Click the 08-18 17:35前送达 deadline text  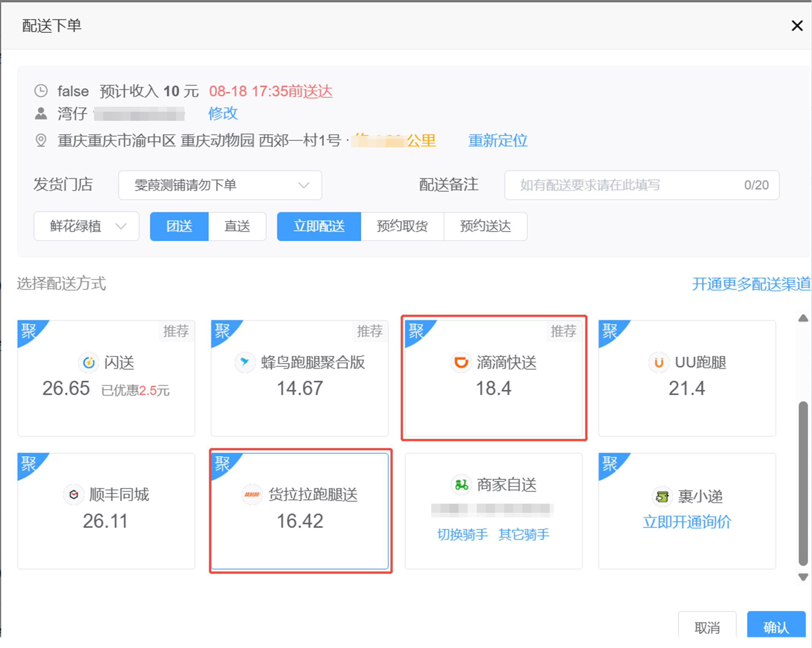click(271, 91)
